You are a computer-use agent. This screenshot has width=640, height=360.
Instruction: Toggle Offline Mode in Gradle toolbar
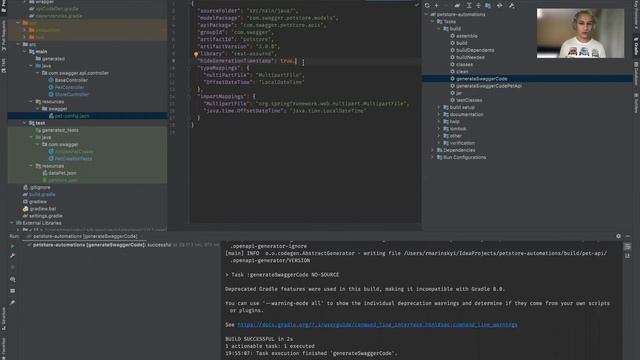pyautogui.click(x=500, y=6)
